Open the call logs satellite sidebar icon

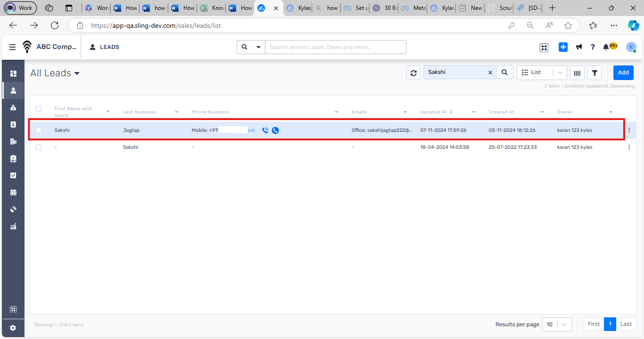13,209
